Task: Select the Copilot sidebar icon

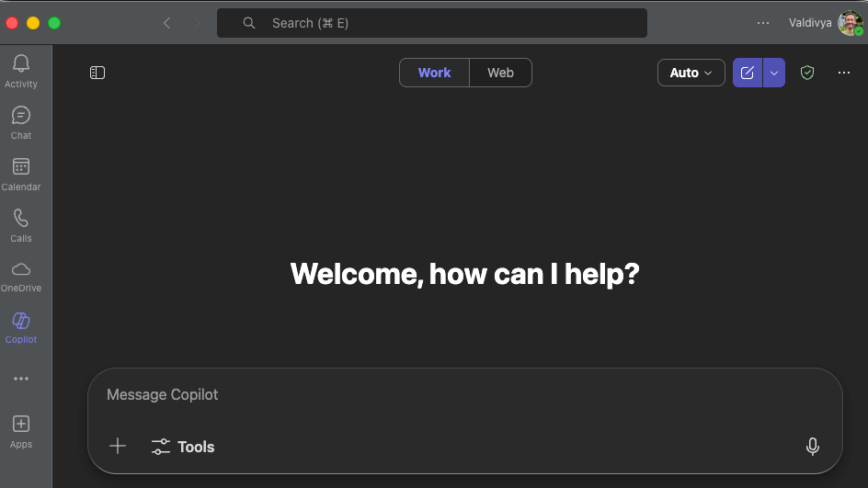Action: pos(21,327)
